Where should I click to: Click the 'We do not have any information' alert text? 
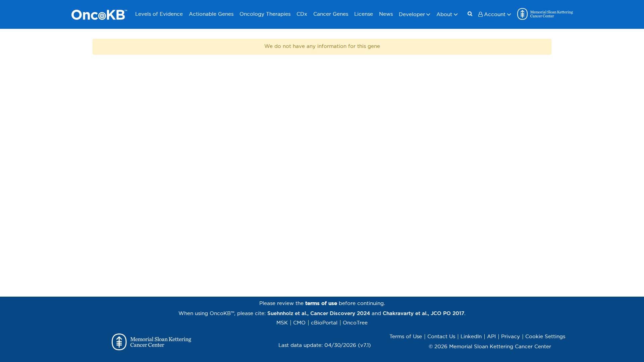point(322,46)
